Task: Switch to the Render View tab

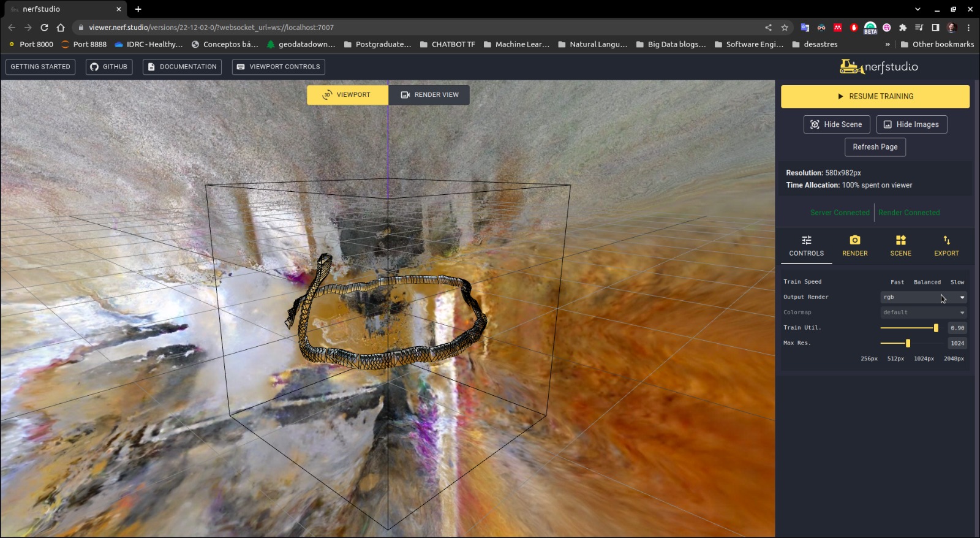Action: [429, 95]
